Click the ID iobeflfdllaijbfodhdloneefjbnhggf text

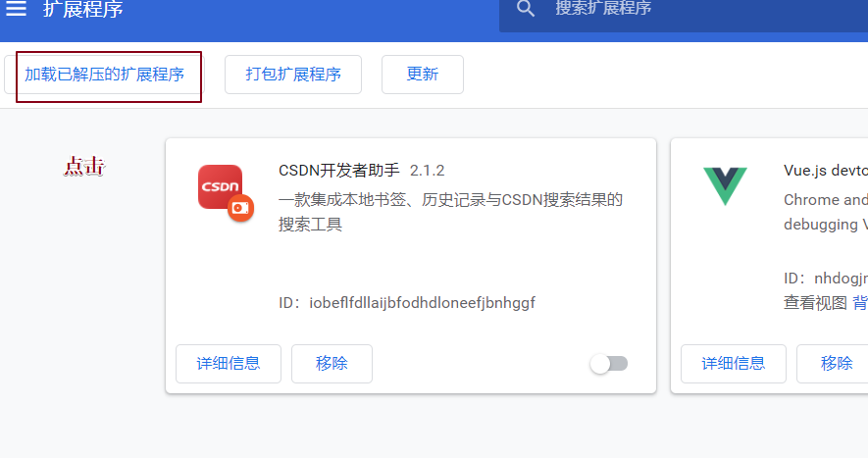pyautogui.click(x=407, y=303)
